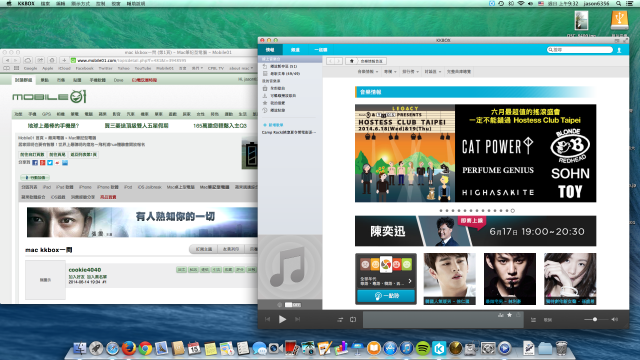Image resolution: width=640 pixels, height=360 pixels.
Task: Click the KKBOX song progress bar
Action: [x=443, y=320]
